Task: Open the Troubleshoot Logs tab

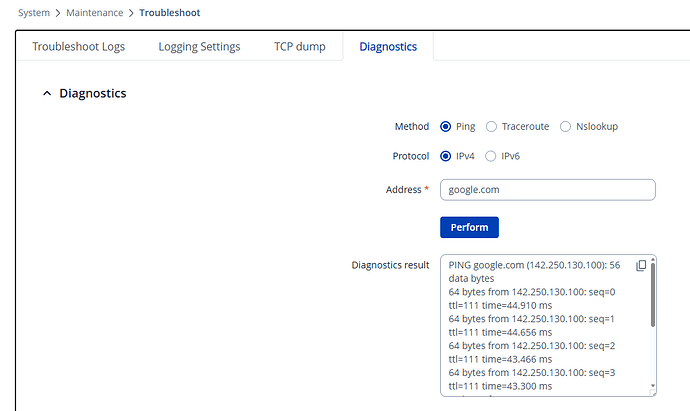Action: coord(78,47)
